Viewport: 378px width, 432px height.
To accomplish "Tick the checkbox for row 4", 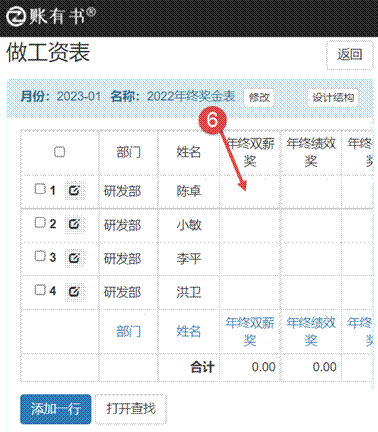I will point(40,290).
